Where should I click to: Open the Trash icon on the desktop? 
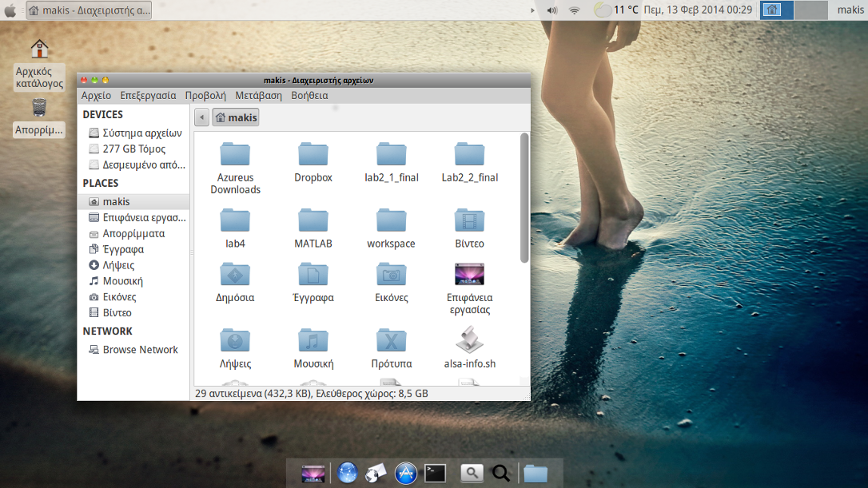pyautogui.click(x=39, y=108)
